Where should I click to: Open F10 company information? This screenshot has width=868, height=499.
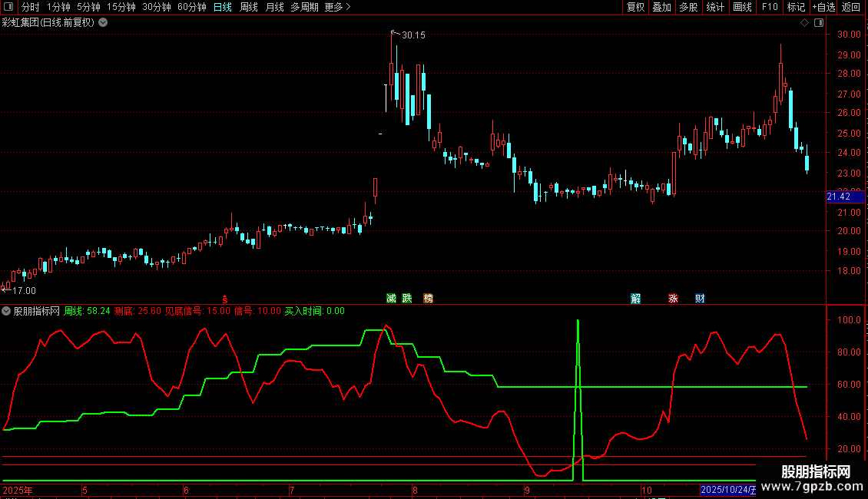point(770,7)
